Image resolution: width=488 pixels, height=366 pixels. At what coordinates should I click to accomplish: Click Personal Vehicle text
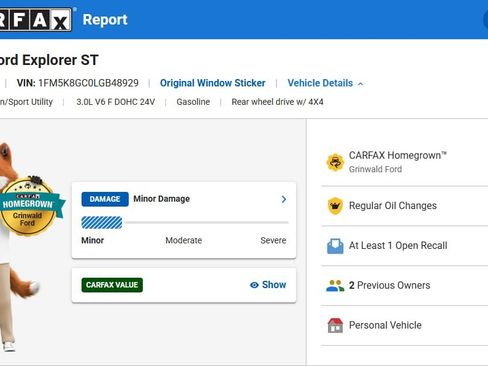tap(385, 325)
